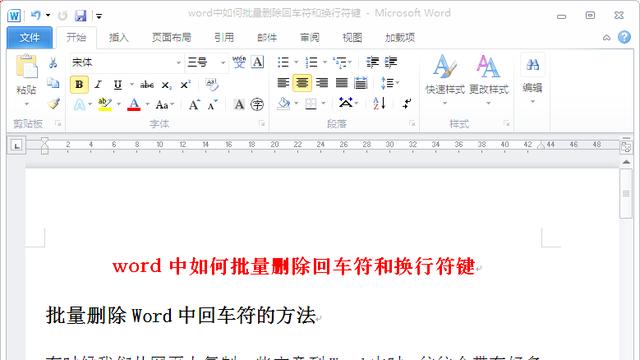This screenshot has width=640, height=360.
Task: Toggle Center alignment
Action: coord(302,83)
